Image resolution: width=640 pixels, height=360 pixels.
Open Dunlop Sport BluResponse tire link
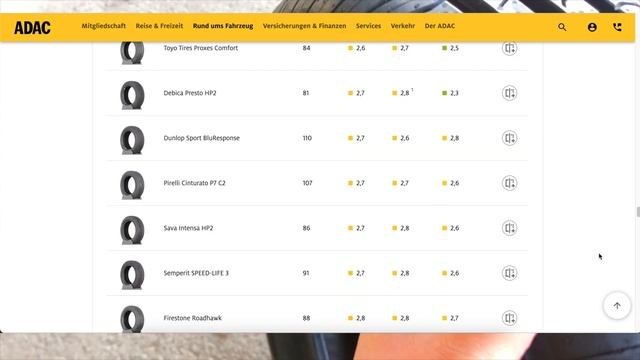(202, 138)
